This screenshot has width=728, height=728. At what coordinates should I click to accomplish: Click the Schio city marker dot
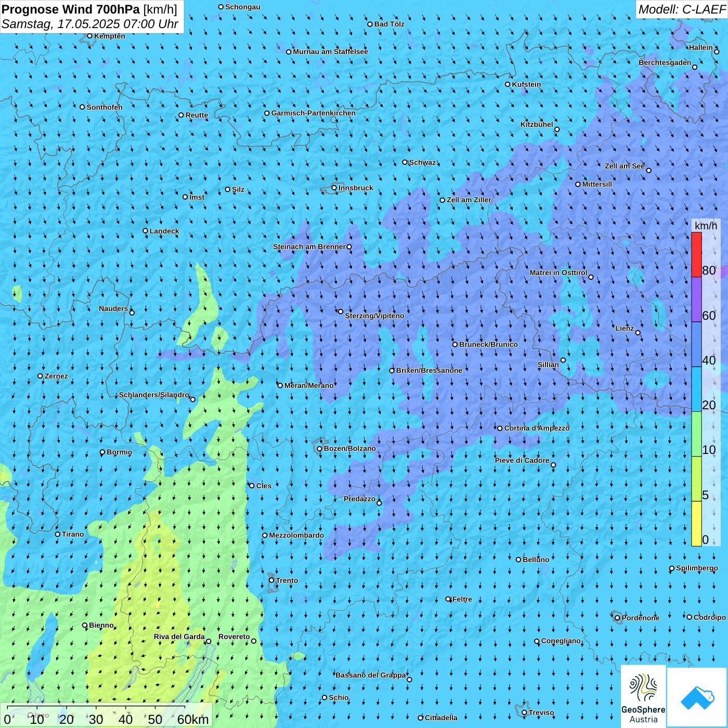coord(324,697)
